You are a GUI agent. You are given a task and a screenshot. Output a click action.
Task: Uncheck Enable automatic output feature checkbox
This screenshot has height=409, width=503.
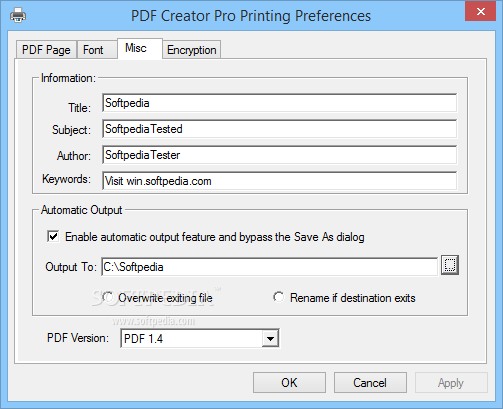pyautogui.click(x=53, y=237)
